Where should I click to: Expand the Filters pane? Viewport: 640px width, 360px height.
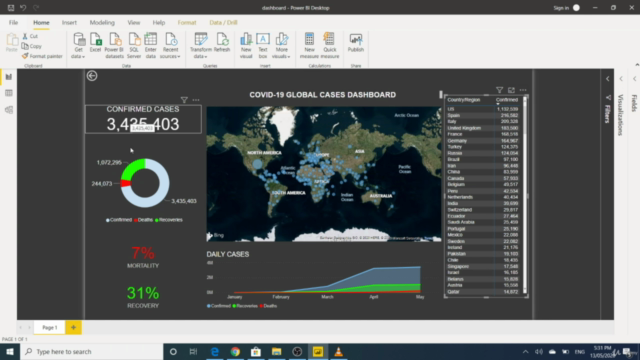click(607, 79)
